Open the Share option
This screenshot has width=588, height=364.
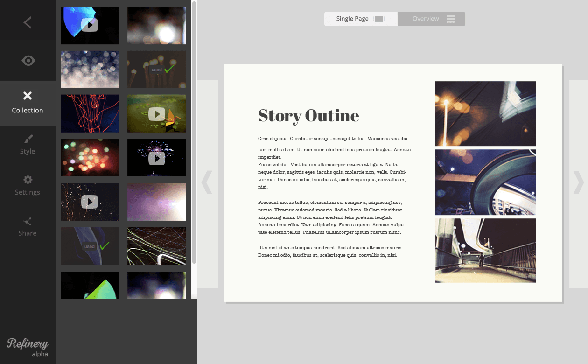[x=28, y=226]
